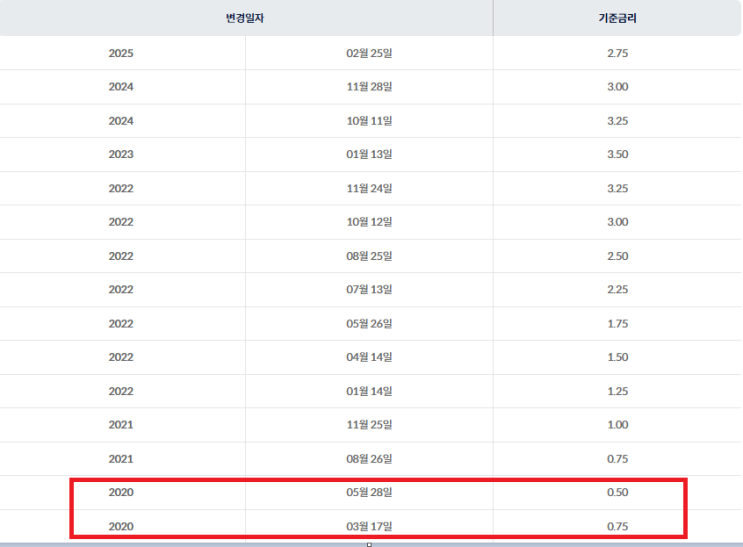Click the 11월 25일 date cell
This screenshot has width=743, height=547.
tap(369, 425)
